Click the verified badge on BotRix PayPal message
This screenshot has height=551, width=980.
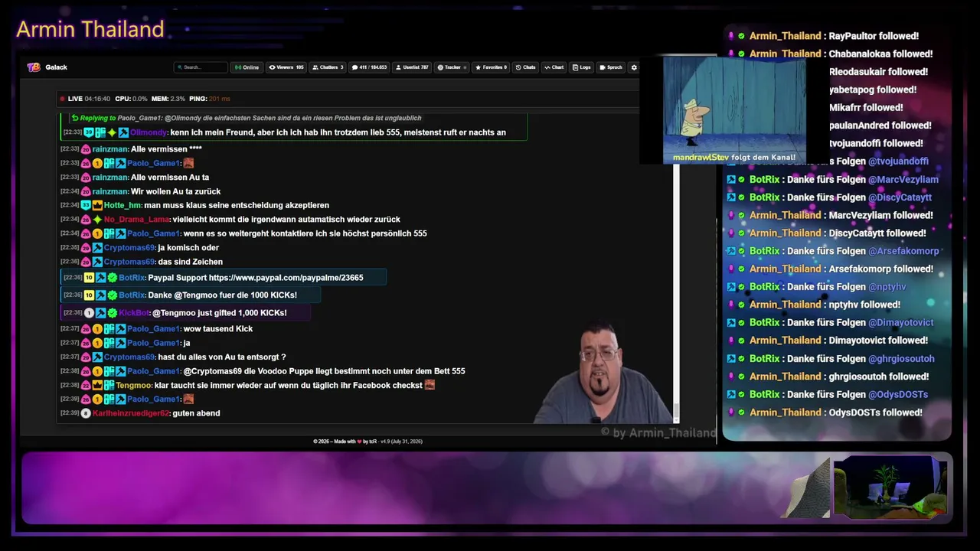coord(113,278)
